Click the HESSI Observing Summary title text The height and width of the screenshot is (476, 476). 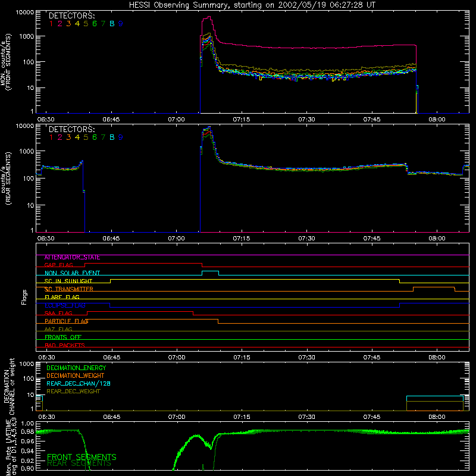pyautogui.click(x=252, y=5)
